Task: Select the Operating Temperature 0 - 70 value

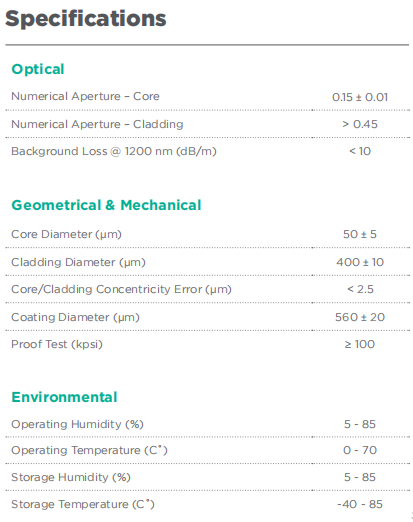Action: tap(360, 450)
